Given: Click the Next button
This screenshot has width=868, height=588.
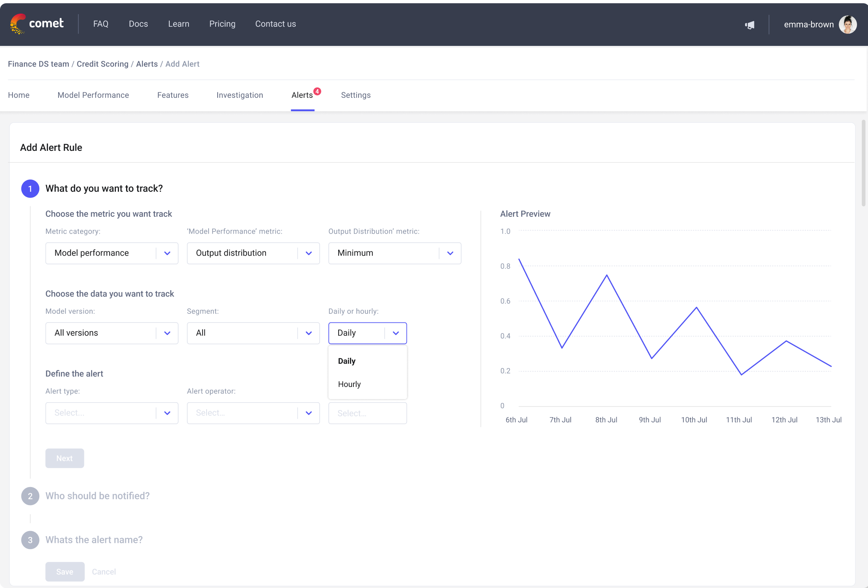Looking at the screenshot, I should (65, 458).
